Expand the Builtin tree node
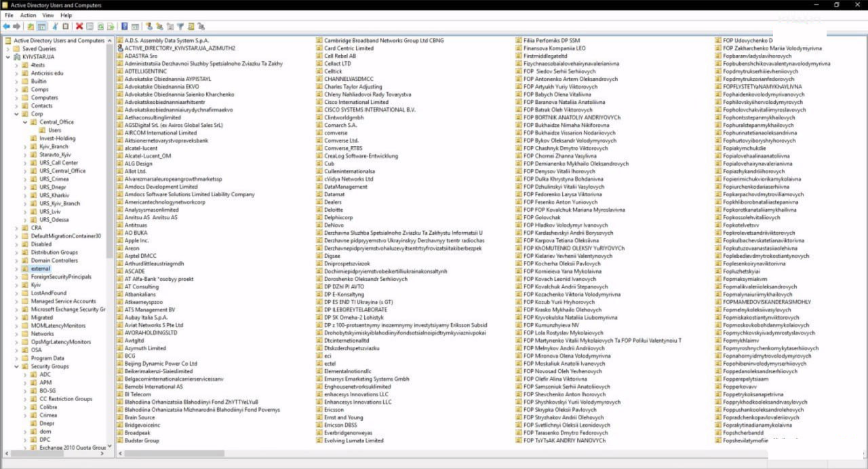This screenshot has width=868, height=469. (17, 81)
